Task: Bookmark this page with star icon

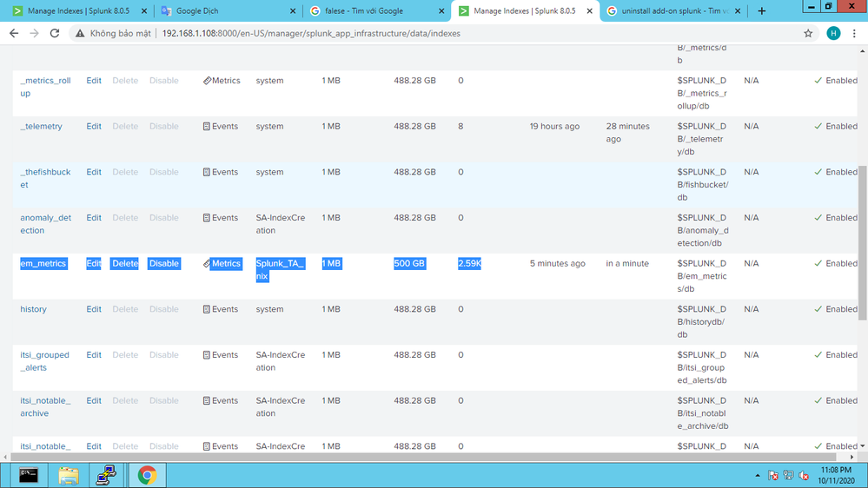Action: click(808, 33)
